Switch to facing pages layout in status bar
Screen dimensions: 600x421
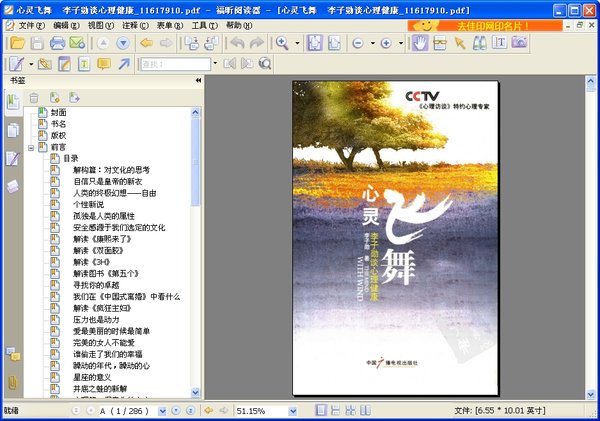click(x=365, y=411)
